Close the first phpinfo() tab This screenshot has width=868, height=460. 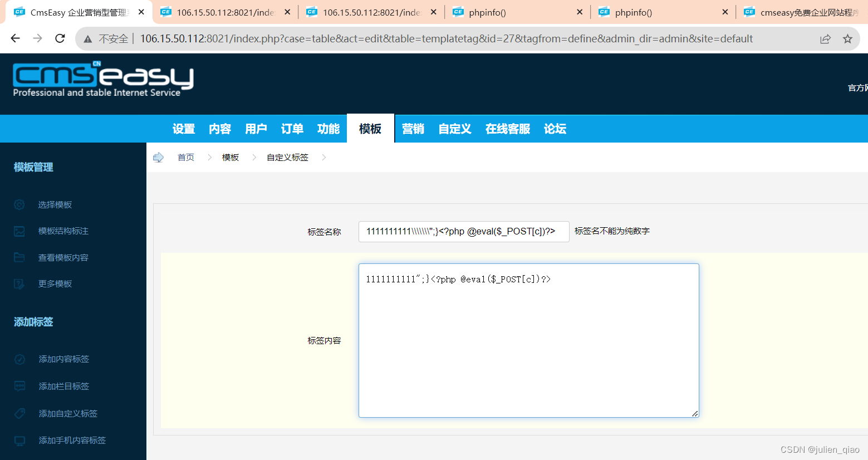pyautogui.click(x=580, y=12)
